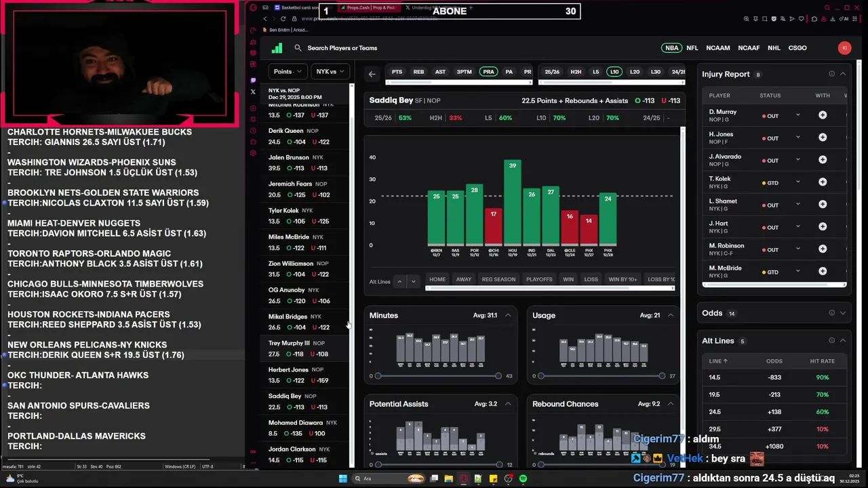
Task: Toggle the PLAYOFFS filter
Action: click(539, 279)
